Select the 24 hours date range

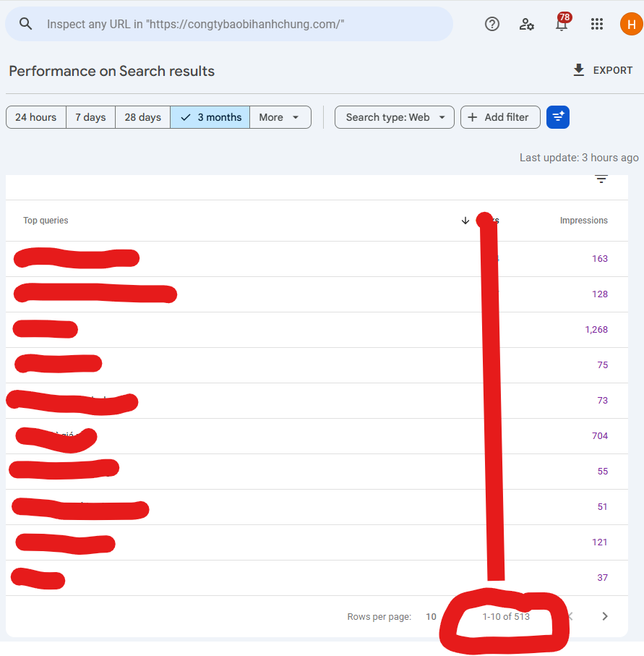(36, 117)
